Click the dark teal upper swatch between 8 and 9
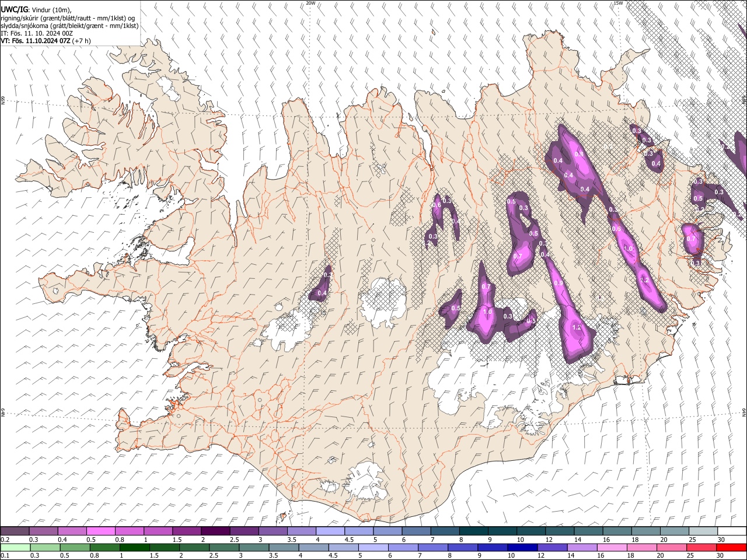The width and height of the screenshot is (747, 560). [x=473, y=531]
